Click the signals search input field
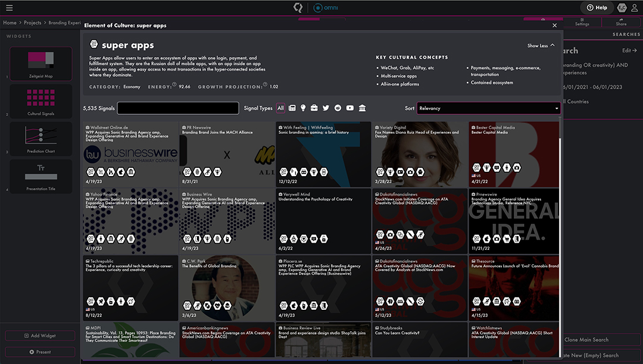Viewport: 643px width, 364px height. click(177, 108)
